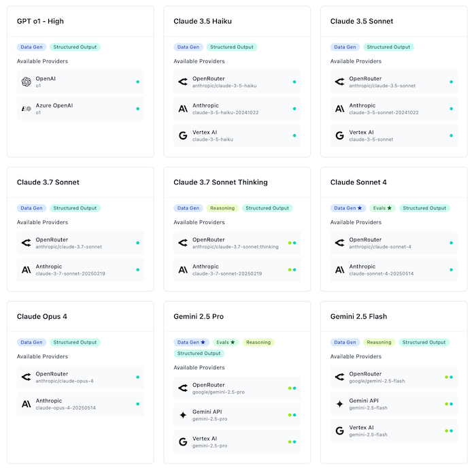
Task: Open the Claude Opus 4 model card title
Action: coord(42,316)
